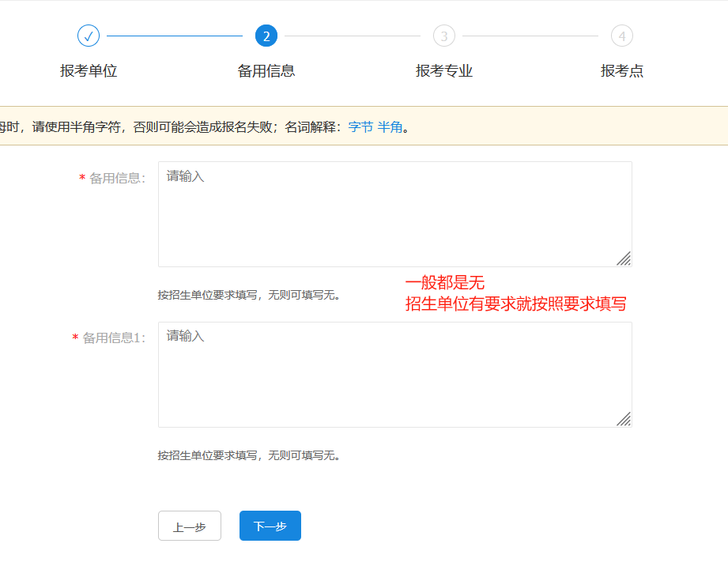The width and height of the screenshot is (728, 566).
Task: Click the required 备用信息1: field label
Action: point(114,338)
